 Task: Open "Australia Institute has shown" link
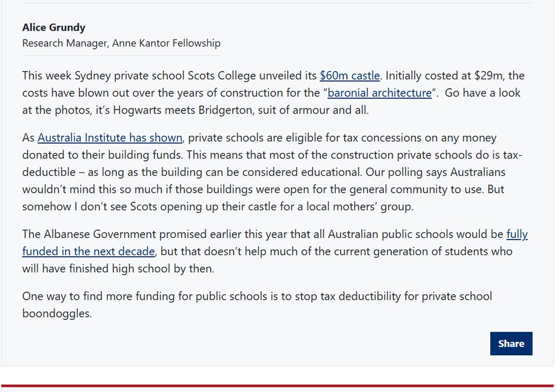pyautogui.click(x=110, y=138)
